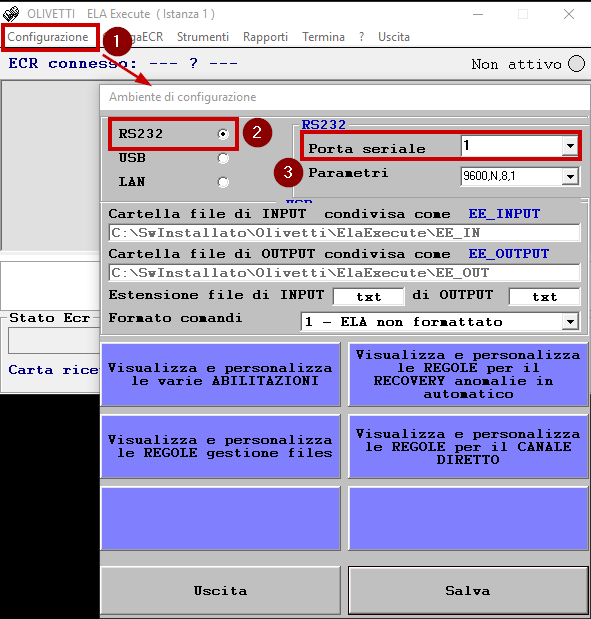
Task: Click the EE_OUTPUT share name text
Action: tap(508, 253)
